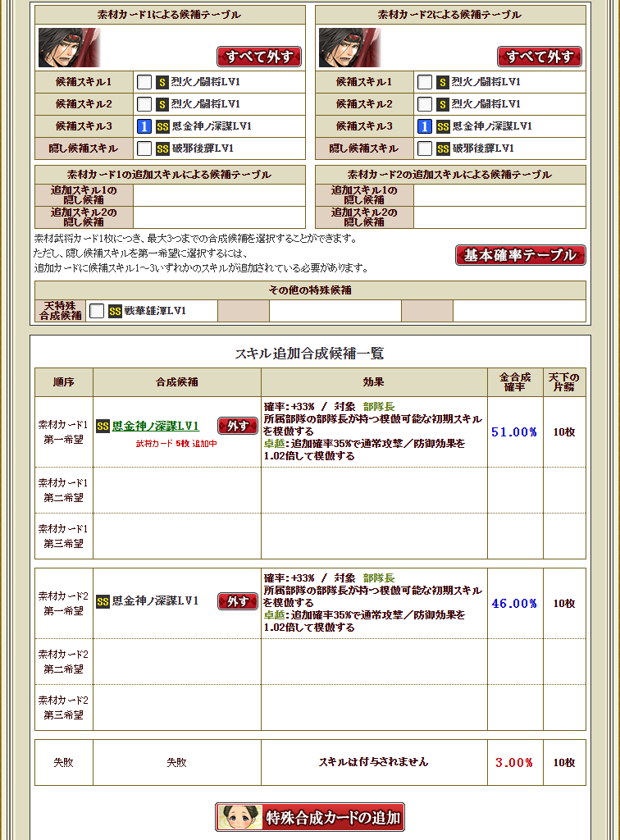
Task: Open 思金神ノ深謀LV1 link in card 1 first choice
Action: pyautogui.click(x=155, y=426)
